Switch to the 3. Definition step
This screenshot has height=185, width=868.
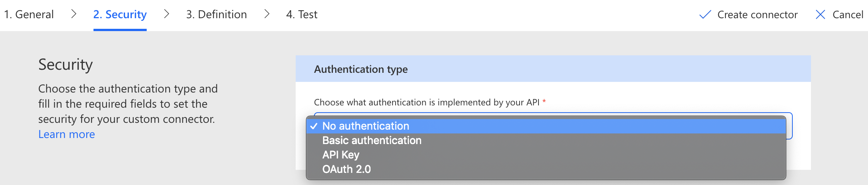tap(216, 14)
